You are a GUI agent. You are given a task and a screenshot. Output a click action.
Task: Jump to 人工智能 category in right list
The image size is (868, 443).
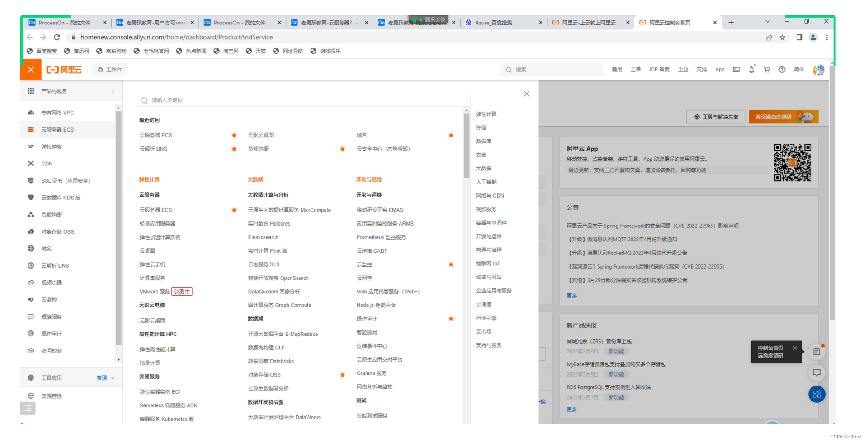click(486, 182)
